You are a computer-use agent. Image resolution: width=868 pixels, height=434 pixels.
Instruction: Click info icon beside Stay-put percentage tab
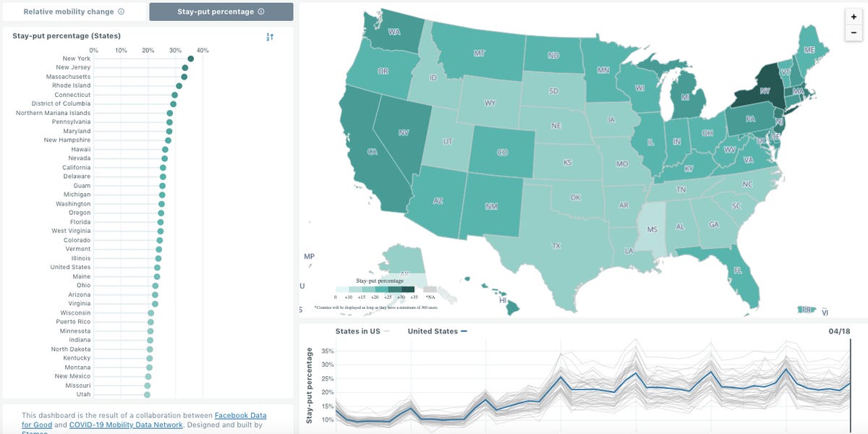(260, 12)
